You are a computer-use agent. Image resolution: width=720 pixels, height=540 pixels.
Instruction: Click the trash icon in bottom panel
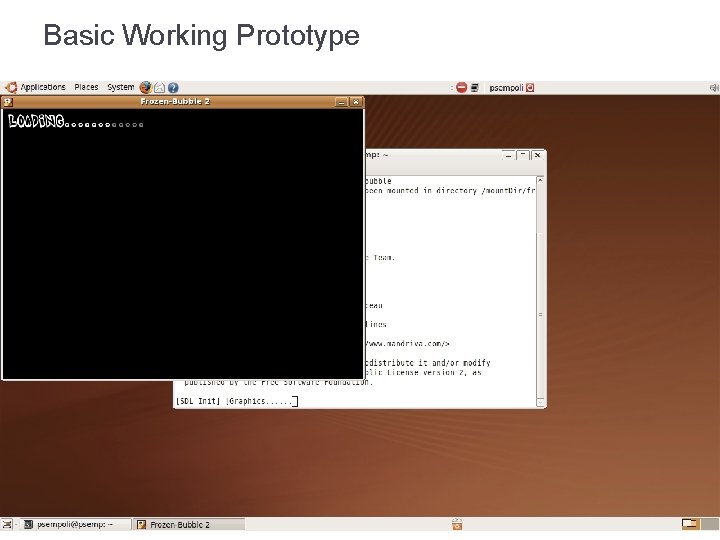coord(457,524)
